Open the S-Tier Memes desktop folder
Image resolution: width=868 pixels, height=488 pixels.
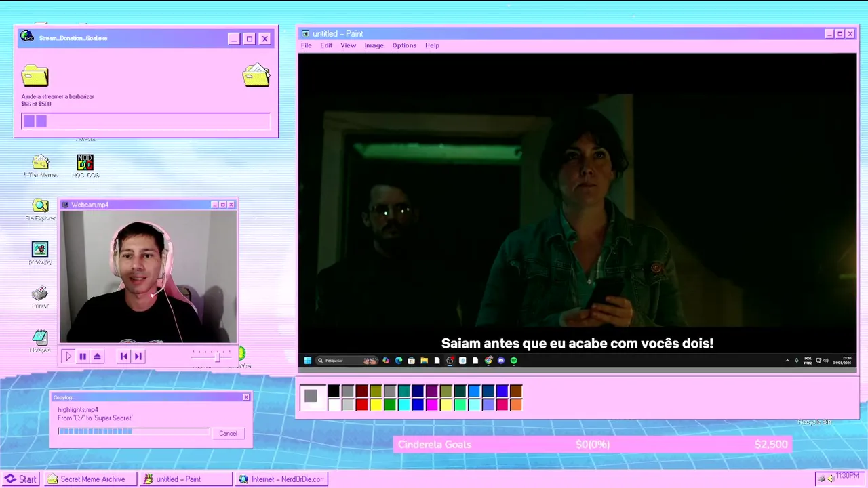(x=41, y=166)
